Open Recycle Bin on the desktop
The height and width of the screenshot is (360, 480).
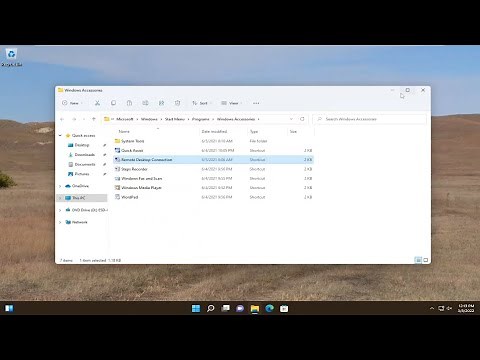(x=12, y=58)
